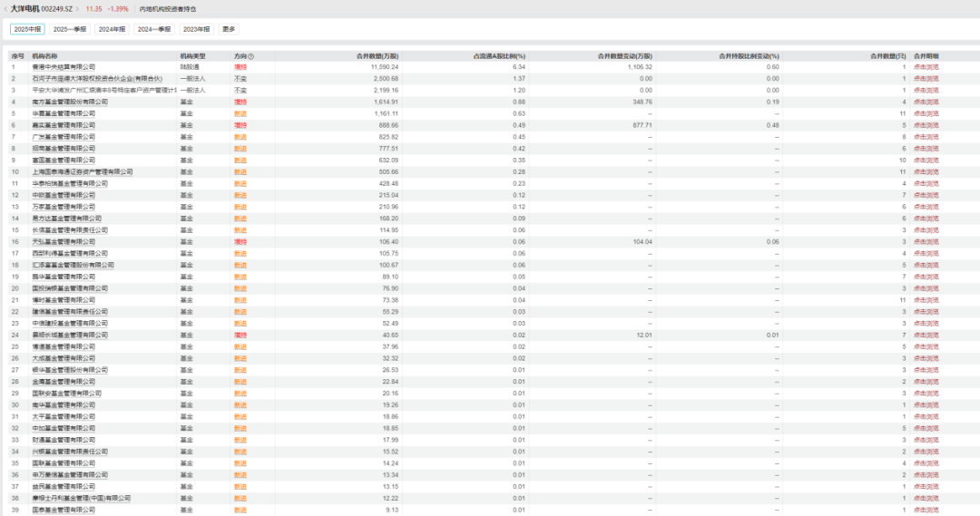Click the forward chevron after 002249.SZ
This screenshot has width=980, height=516.
(x=77, y=9)
